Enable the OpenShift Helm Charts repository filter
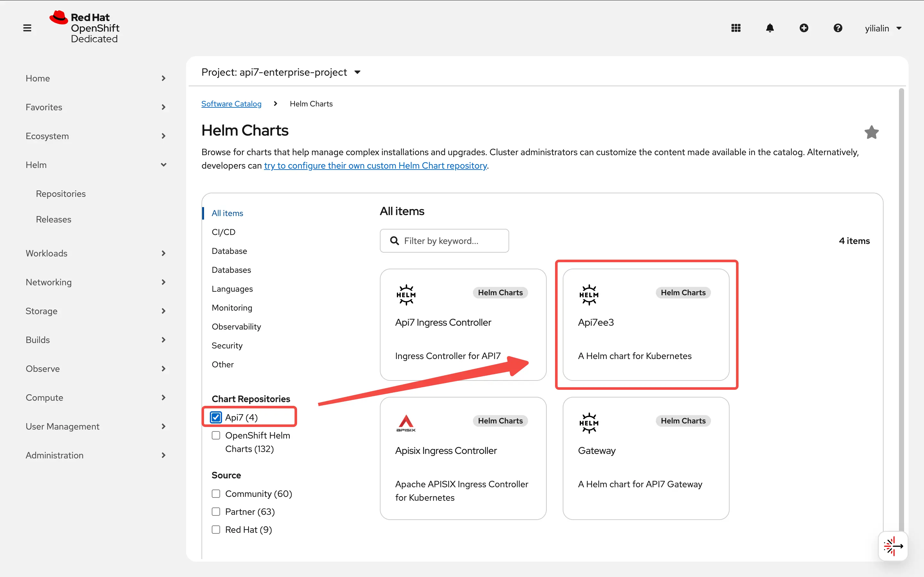 [216, 435]
